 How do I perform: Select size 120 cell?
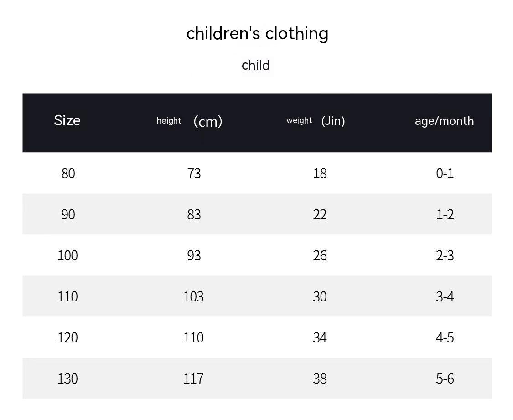point(67,337)
